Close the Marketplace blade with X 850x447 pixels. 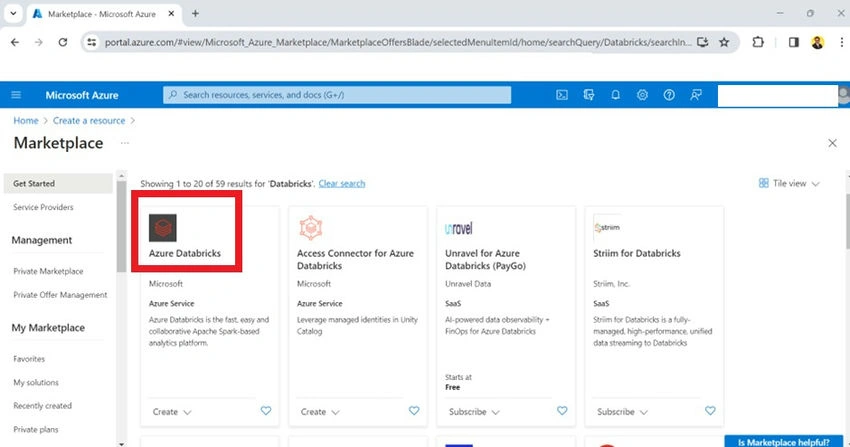[833, 143]
